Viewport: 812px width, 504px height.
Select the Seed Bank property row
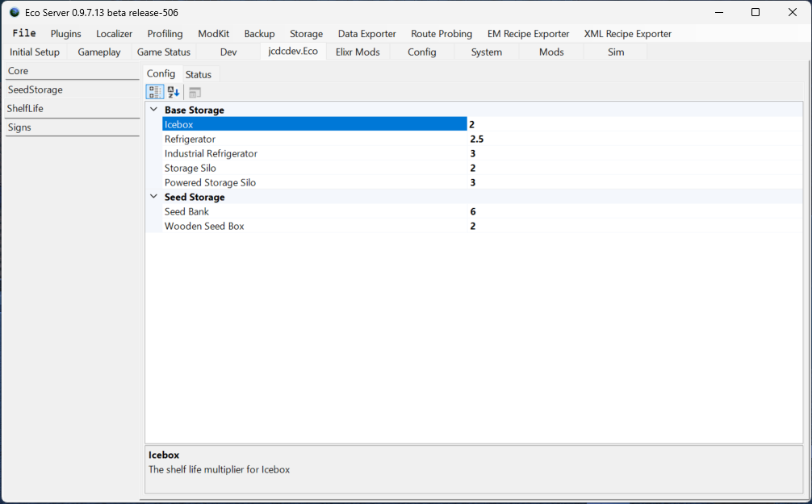pyautogui.click(x=314, y=211)
